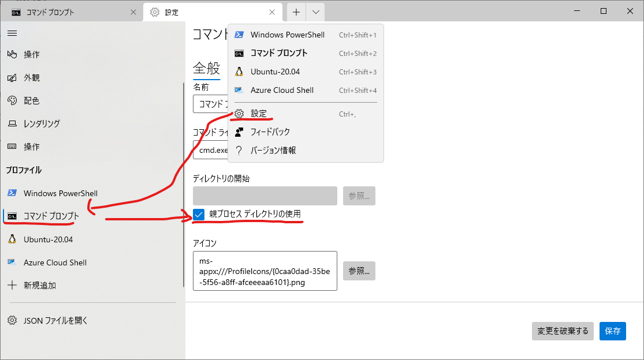Save changes with 保存 button
Image resolution: width=644 pixels, height=360 pixels.
click(612, 331)
